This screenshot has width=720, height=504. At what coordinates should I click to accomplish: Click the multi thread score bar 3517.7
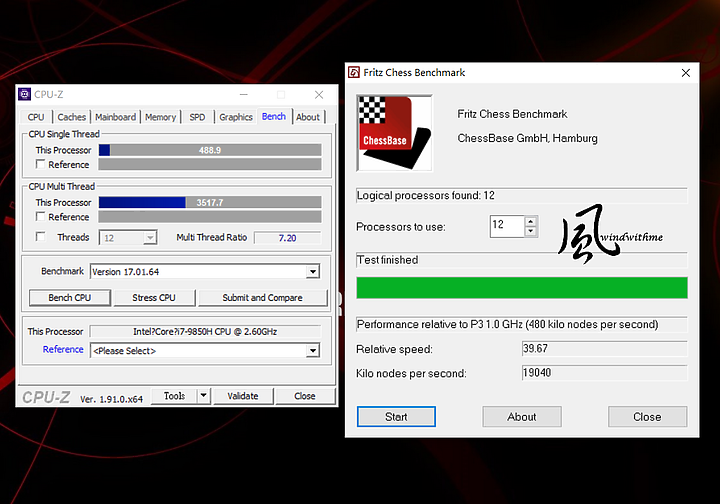(x=210, y=202)
